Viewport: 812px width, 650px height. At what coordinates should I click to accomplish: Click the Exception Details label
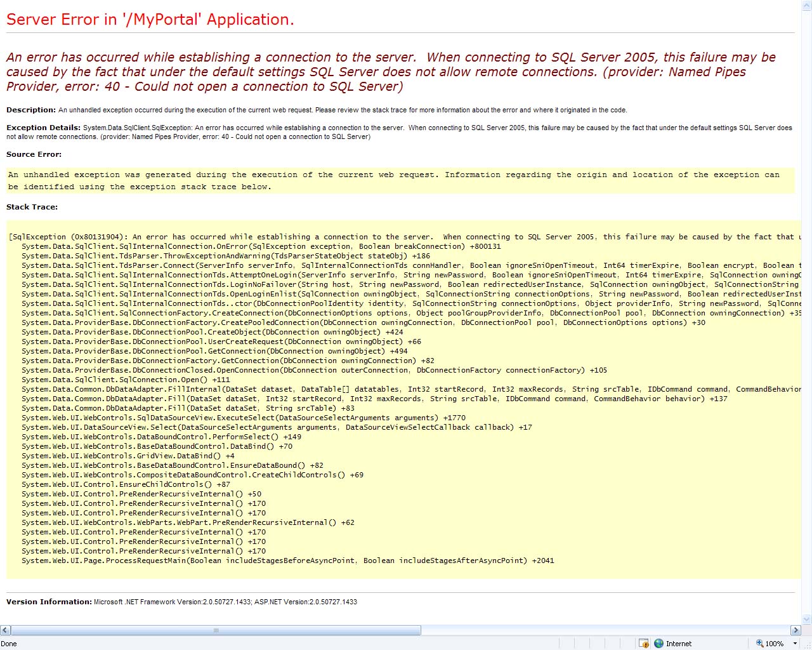click(x=43, y=128)
